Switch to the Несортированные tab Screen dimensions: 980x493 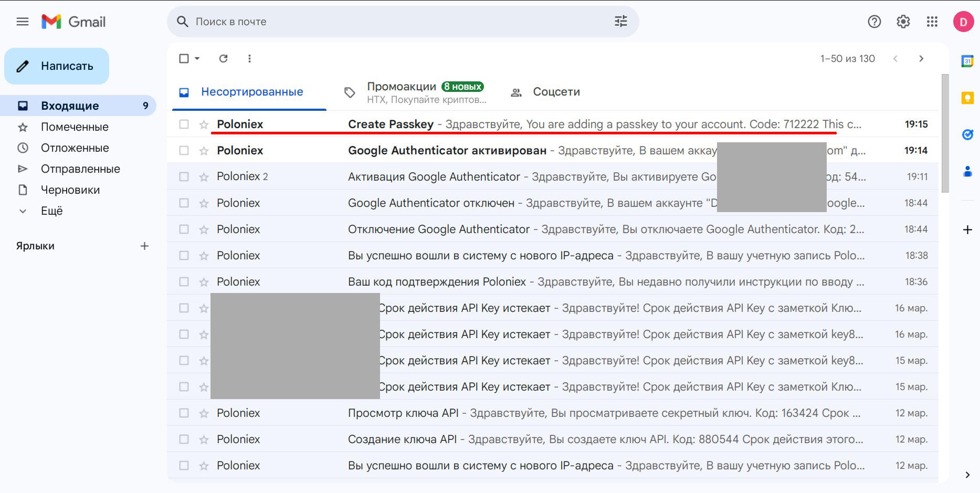(249, 92)
